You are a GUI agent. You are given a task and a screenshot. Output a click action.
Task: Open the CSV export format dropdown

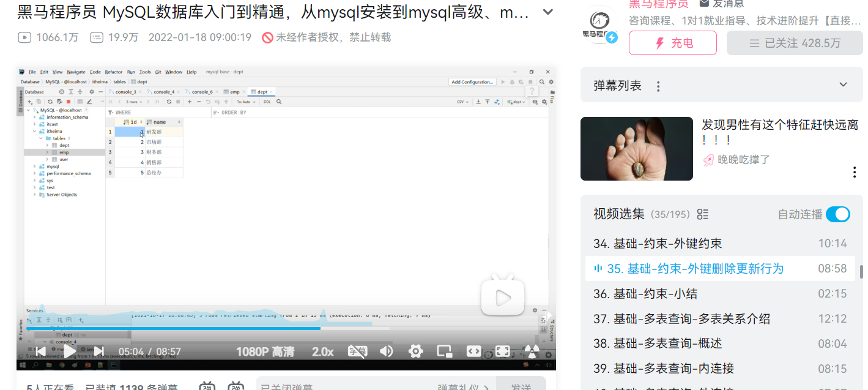[x=462, y=102]
